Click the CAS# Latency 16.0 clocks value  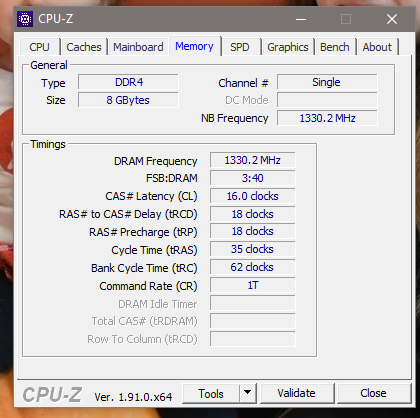click(253, 196)
